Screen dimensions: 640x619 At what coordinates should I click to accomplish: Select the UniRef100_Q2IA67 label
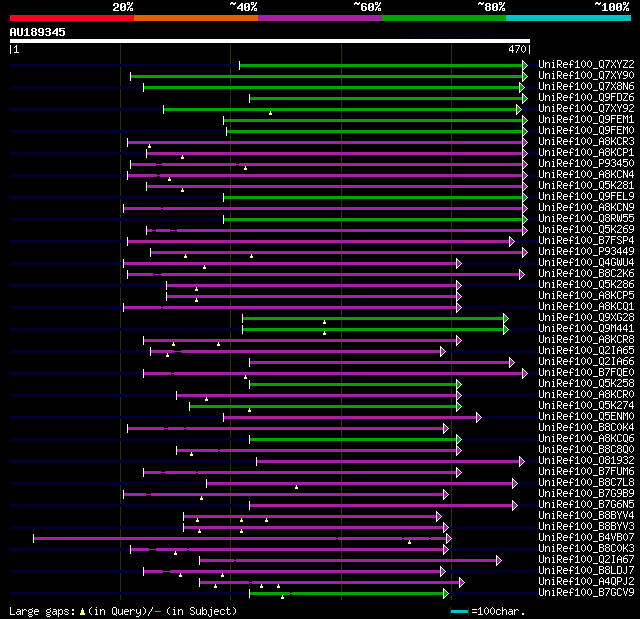[x=586, y=560]
